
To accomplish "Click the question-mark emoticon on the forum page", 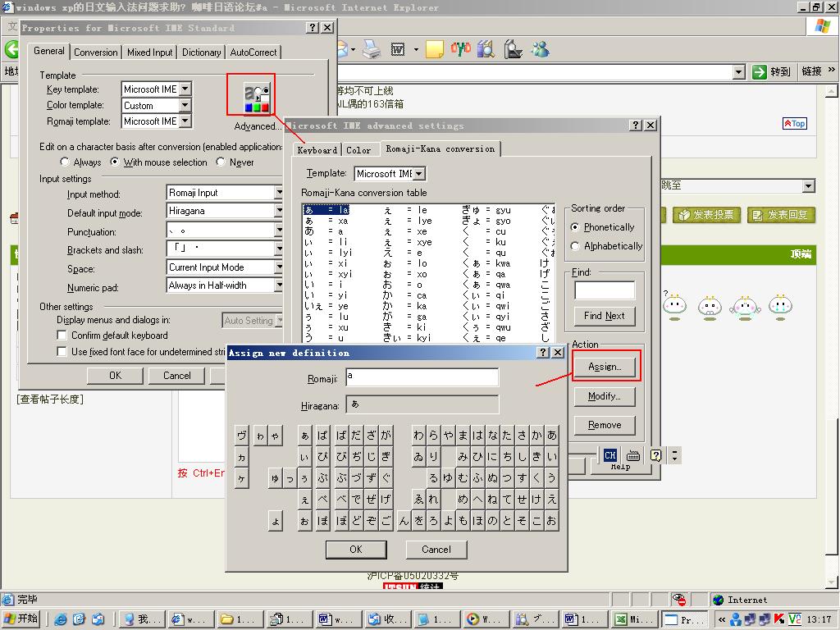I will coord(674,306).
